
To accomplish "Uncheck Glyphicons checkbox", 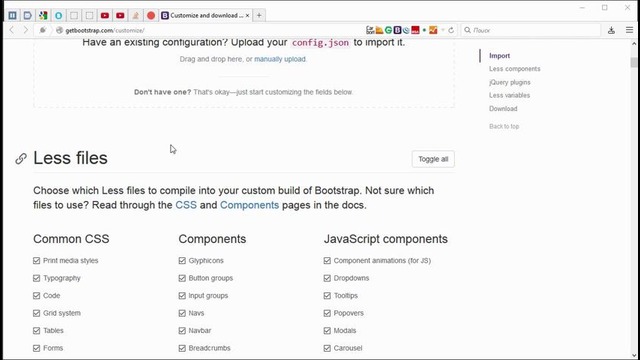I will pos(182,260).
